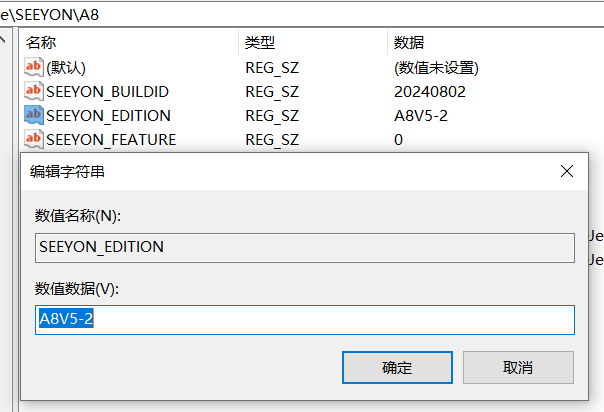Click the 数值名称 read-only field
Image resolution: width=604 pixels, height=412 pixels.
[x=305, y=247]
